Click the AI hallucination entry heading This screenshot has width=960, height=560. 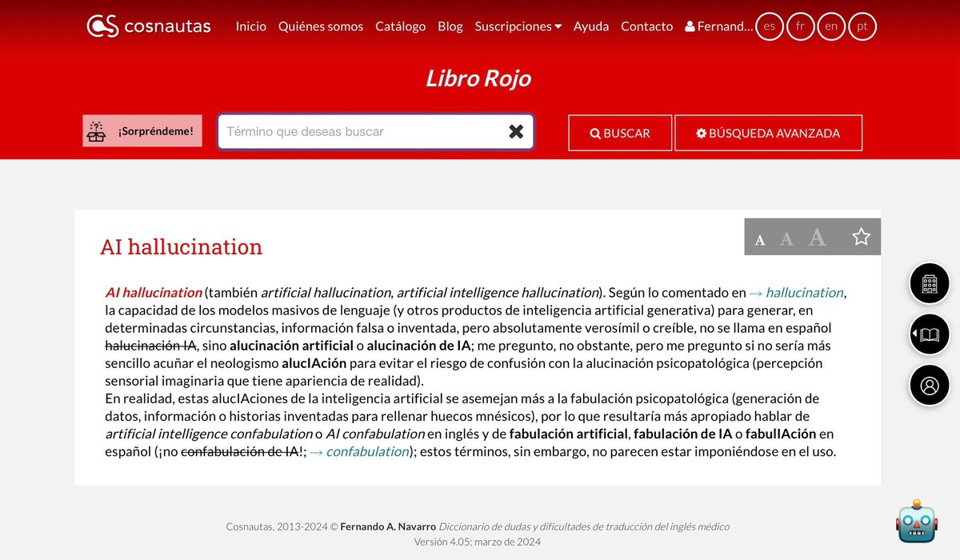tap(182, 246)
